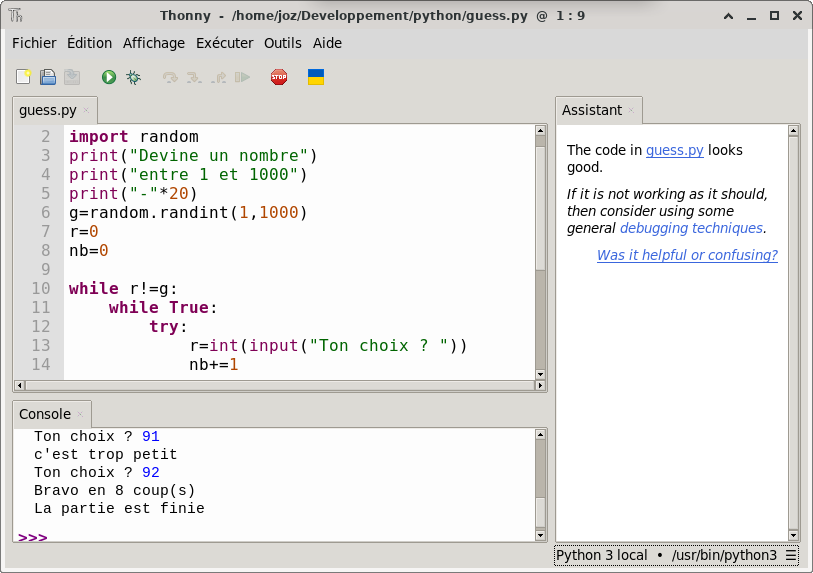Click the Save file icon
The image size is (813, 573).
tap(72, 77)
